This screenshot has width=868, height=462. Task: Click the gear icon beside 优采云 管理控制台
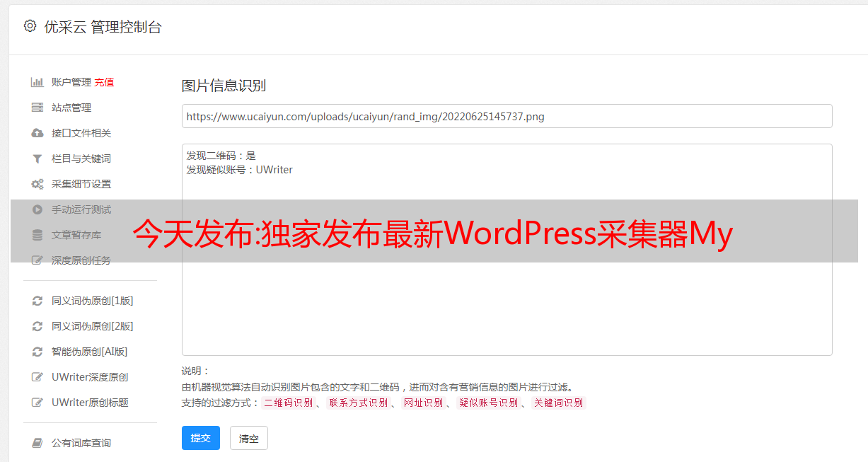[30, 26]
